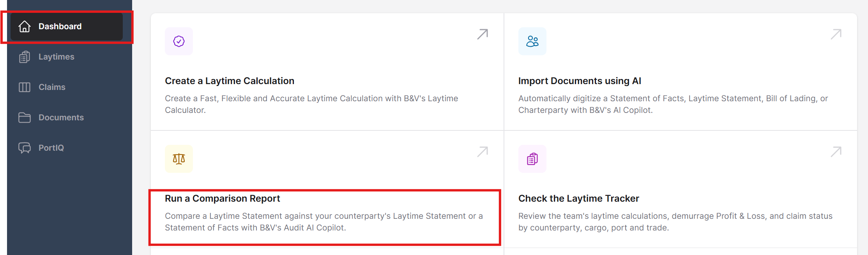Click the magenta clipboard tracker icon
Image resolution: width=868 pixels, height=255 pixels.
point(532,159)
